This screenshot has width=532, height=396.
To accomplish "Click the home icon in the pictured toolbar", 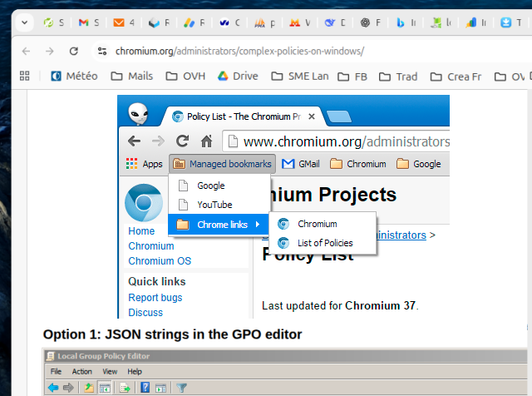I will pos(206,141).
